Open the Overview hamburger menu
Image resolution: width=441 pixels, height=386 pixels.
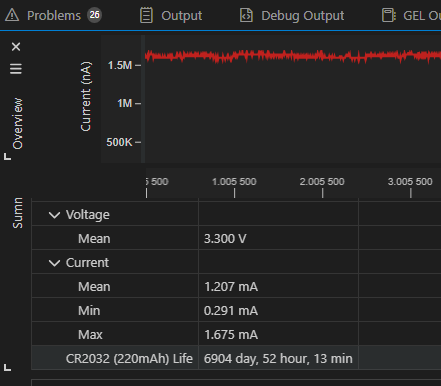(x=16, y=69)
